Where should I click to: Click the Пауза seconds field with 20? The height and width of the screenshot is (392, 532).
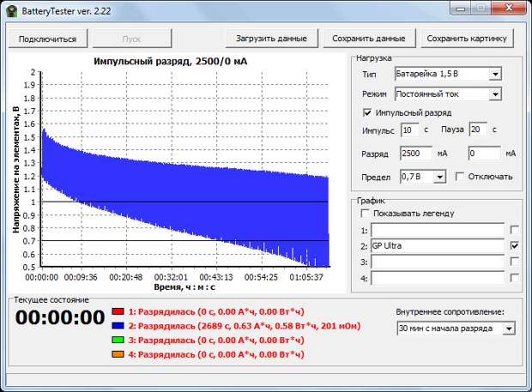click(478, 130)
